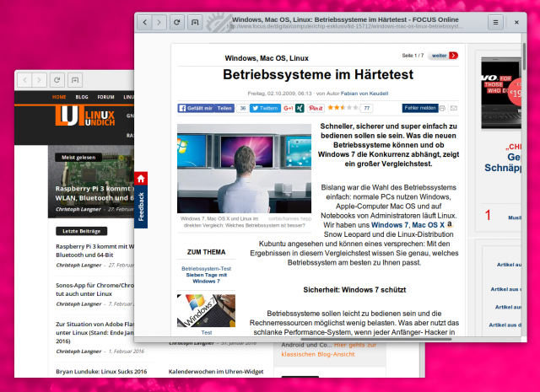The width and height of the screenshot is (540, 392).
Task: Click the '77' rating count
Action: 367,108
